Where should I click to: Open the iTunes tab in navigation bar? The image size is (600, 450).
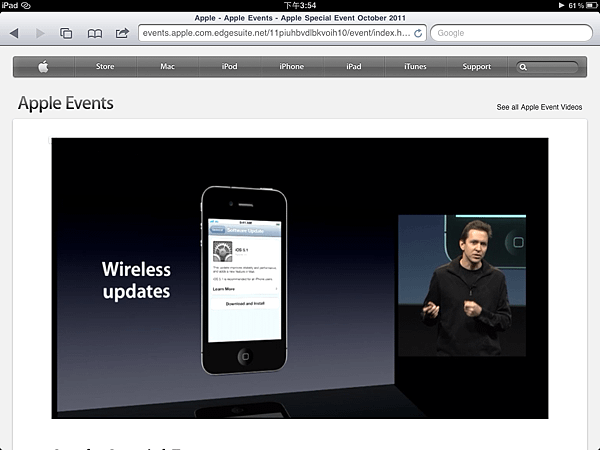[x=415, y=67]
